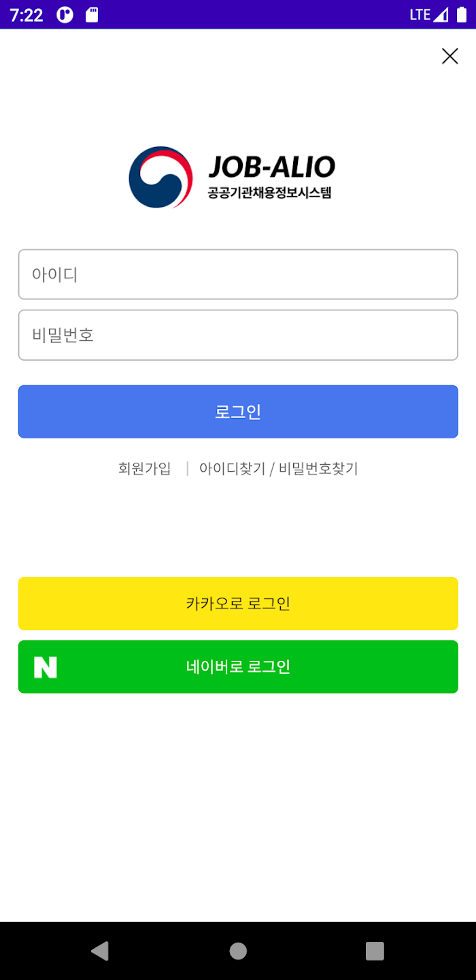Image resolution: width=476 pixels, height=980 pixels.
Task: Start Naver login via green button
Action: [x=238, y=667]
